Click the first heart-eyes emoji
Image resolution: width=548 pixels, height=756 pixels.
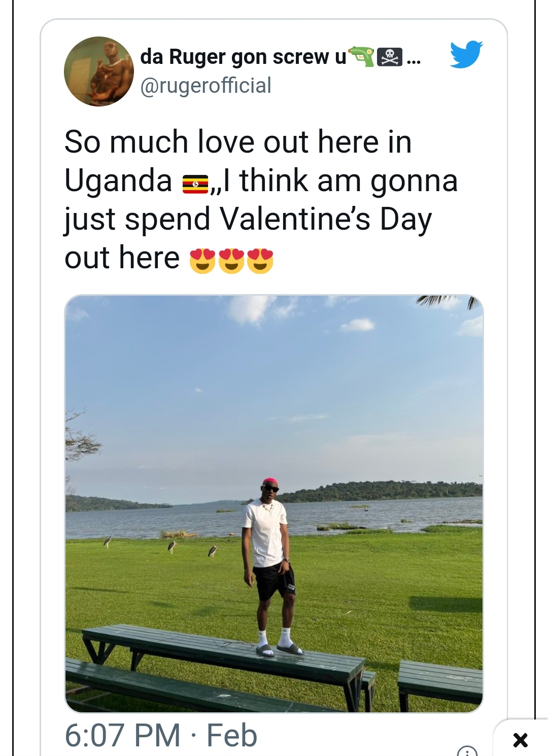pyautogui.click(x=202, y=261)
